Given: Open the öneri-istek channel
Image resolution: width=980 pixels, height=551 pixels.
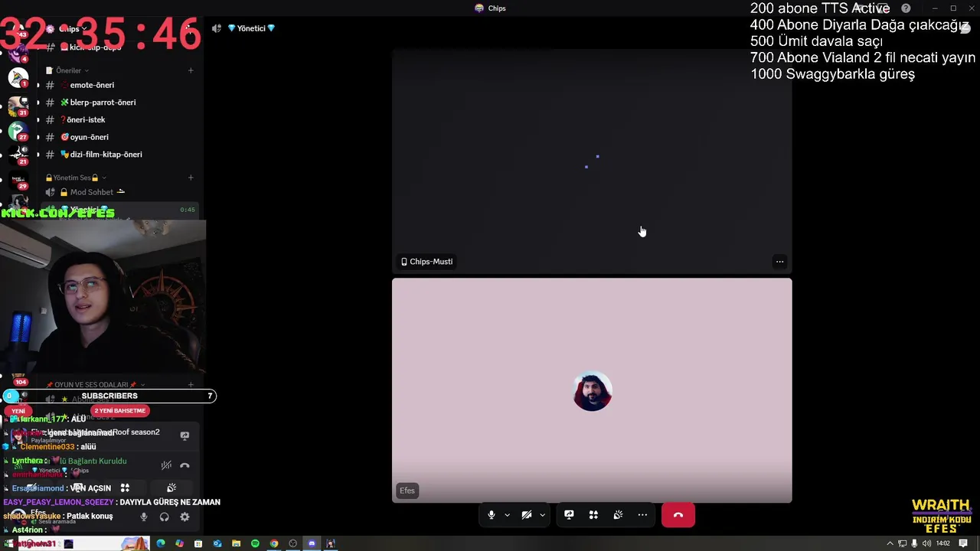Looking at the screenshot, I should (x=86, y=120).
